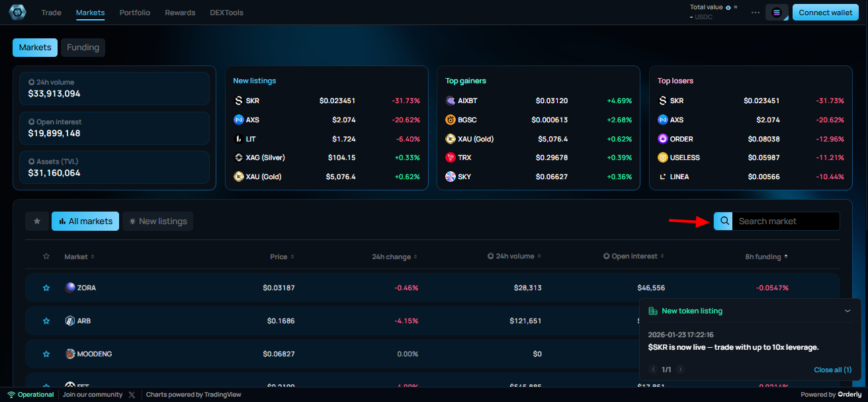Viewport: 868px width, 402px height.
Task: Sort the table by Market column
Action: click(x=79, y=257)
